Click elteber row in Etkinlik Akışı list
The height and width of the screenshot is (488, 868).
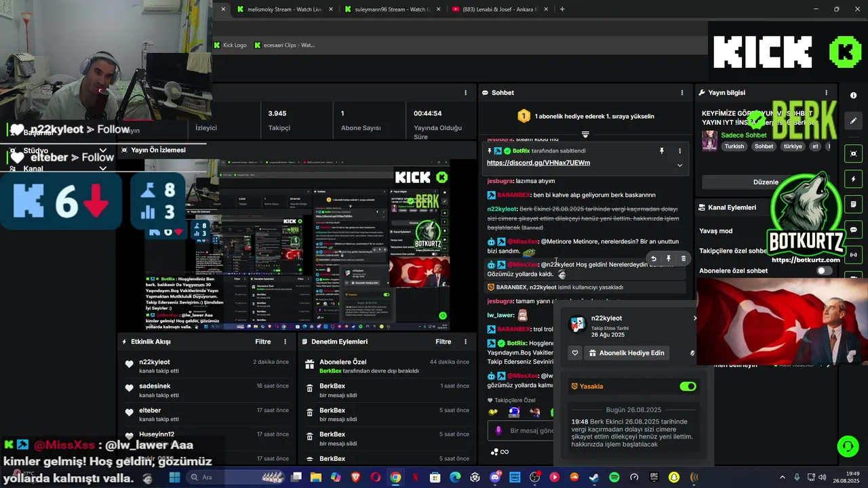click(207, 414)
